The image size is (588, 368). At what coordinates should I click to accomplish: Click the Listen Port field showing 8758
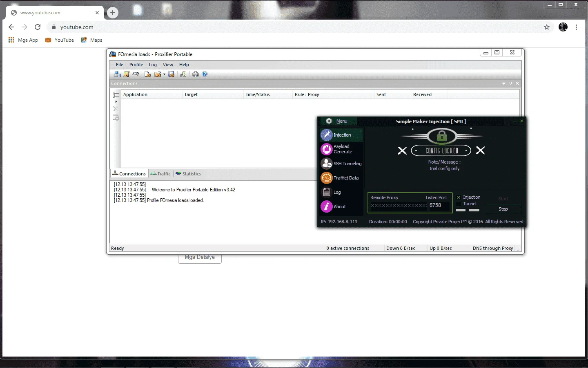tap(439, 206)
